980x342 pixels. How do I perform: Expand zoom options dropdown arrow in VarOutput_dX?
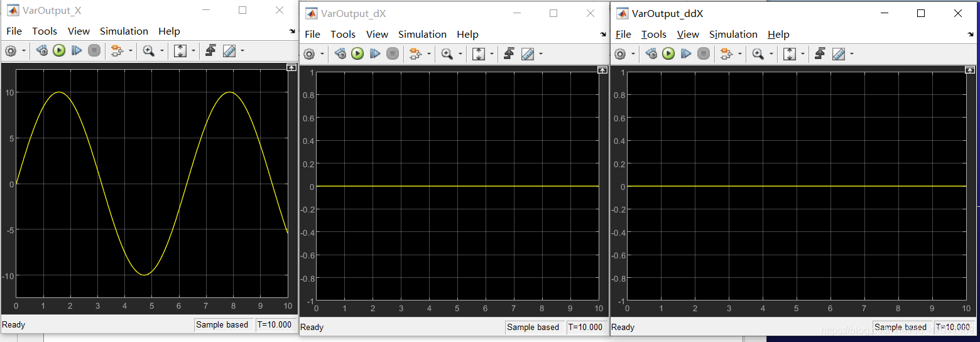pyautogui.click(x=460, y=54)
